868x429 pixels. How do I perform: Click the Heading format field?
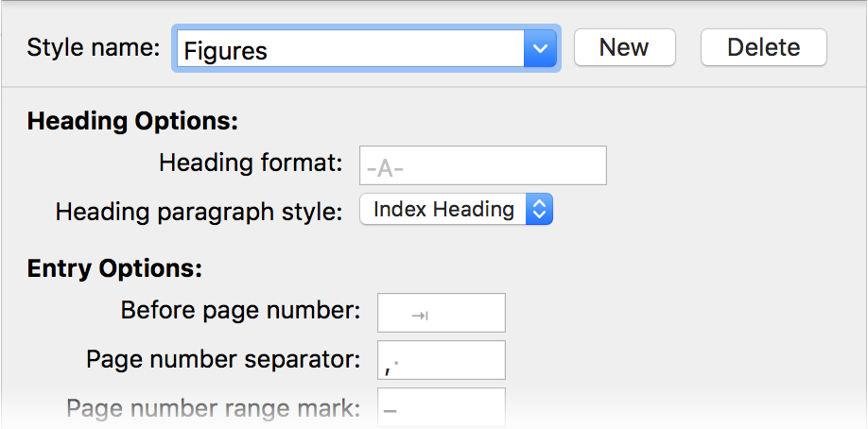[483, 165]
